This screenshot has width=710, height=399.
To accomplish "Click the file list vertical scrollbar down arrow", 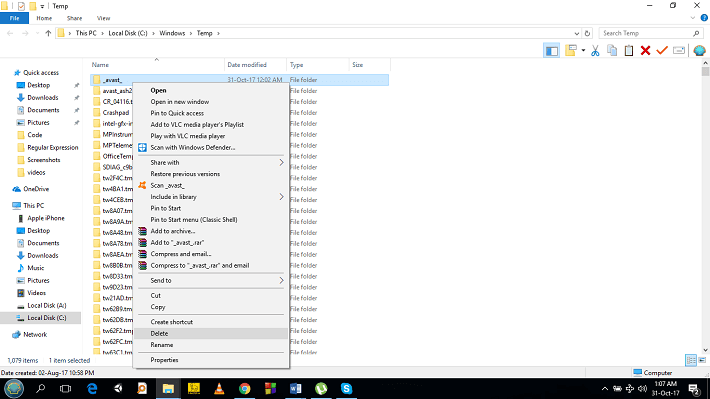I will pos(705,350).
